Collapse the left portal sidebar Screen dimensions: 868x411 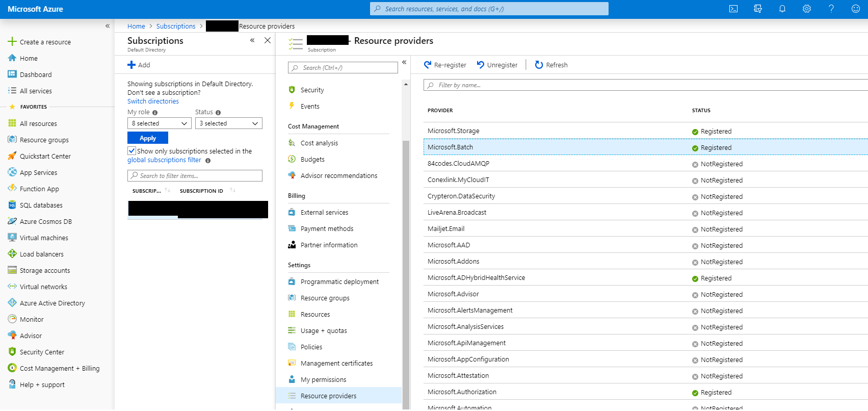(108, 26)
